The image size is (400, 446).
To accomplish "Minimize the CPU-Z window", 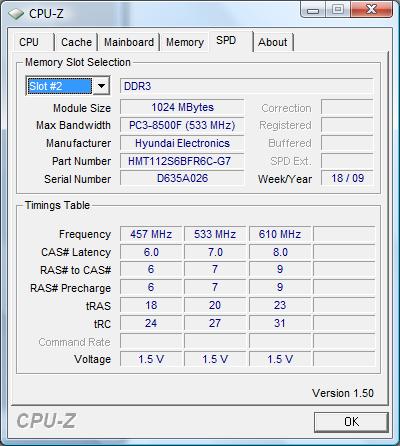I will click(313, 10).
